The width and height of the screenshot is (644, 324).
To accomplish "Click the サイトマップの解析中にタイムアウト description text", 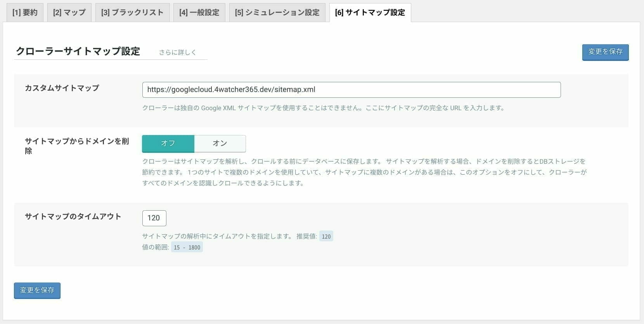I will [x=217, y=236].
